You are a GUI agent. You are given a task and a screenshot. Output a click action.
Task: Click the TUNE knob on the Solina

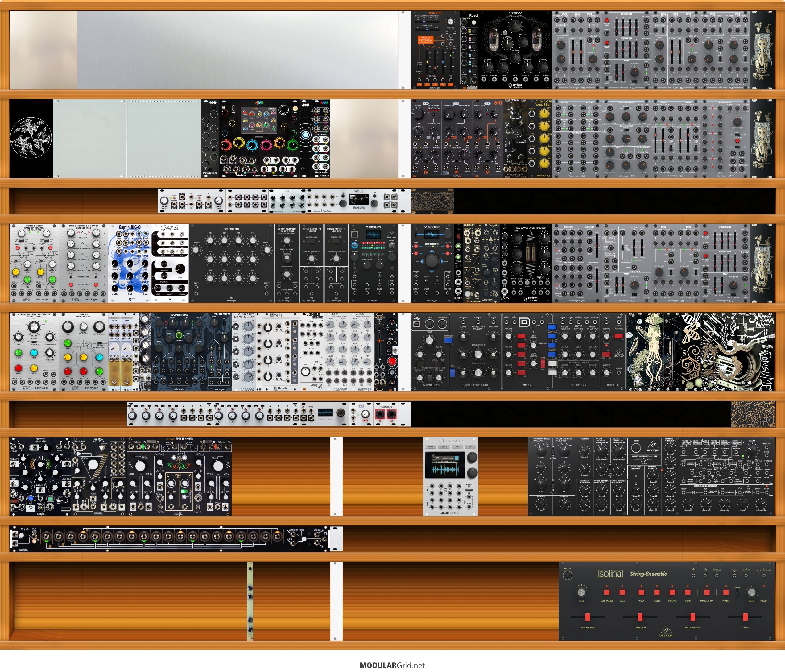coord(581,592)
